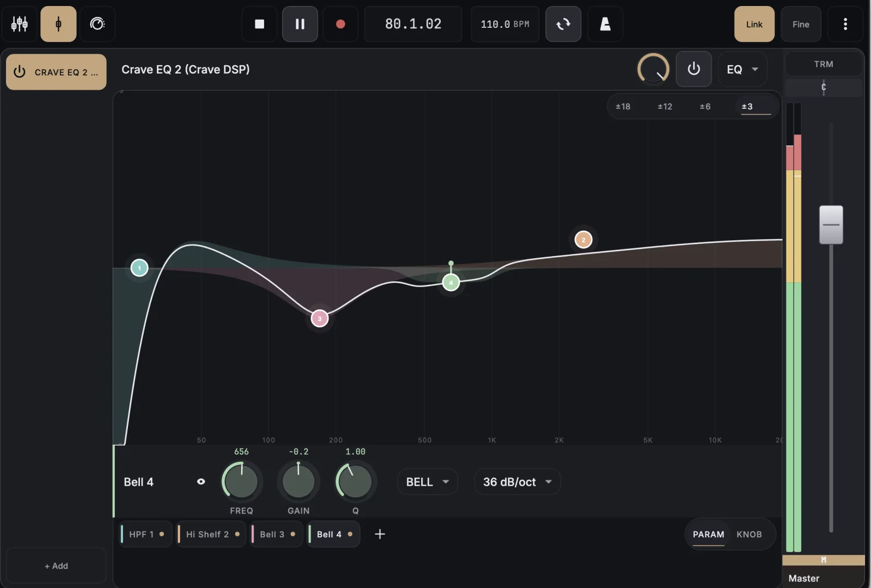Click the FREQ knob
This screenshot has height=588, width=871.
241,481
